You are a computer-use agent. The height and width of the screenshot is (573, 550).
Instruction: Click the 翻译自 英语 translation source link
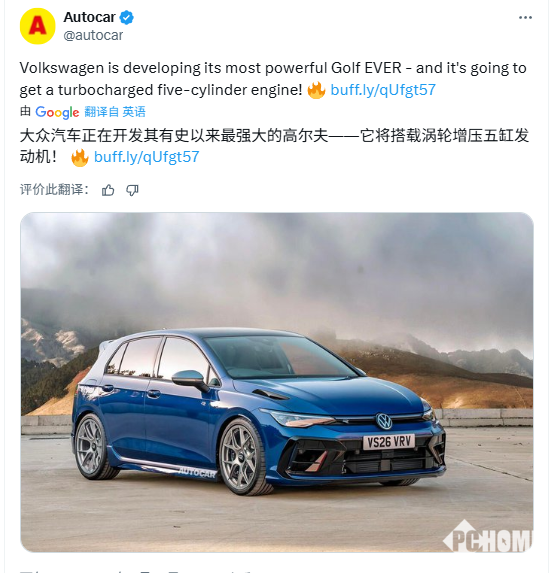(115, 112)
